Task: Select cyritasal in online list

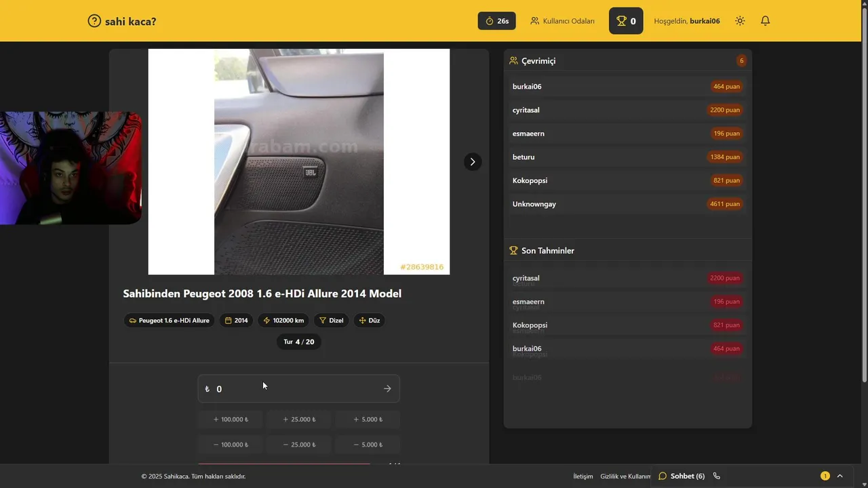Action: tap(627, 110)
